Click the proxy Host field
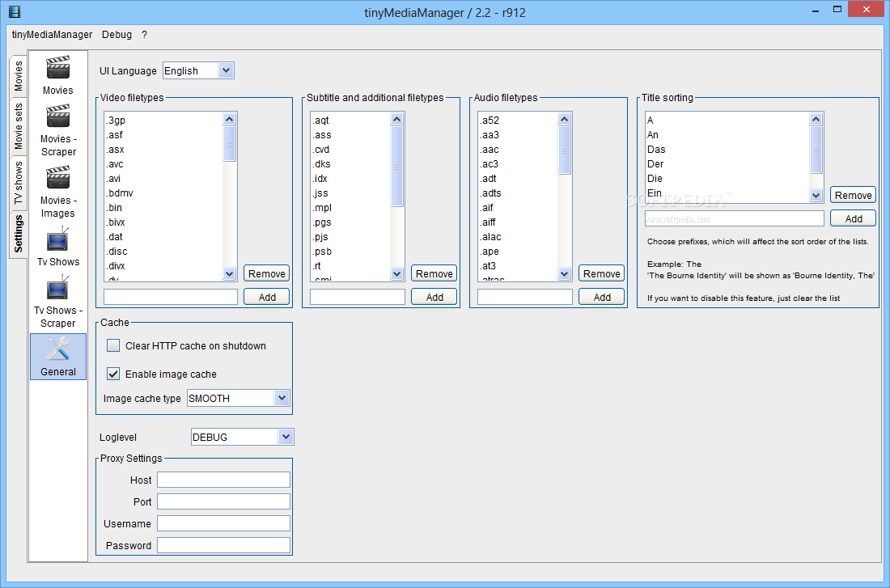This screenshot has width=890, height=588. click(223, 480)
